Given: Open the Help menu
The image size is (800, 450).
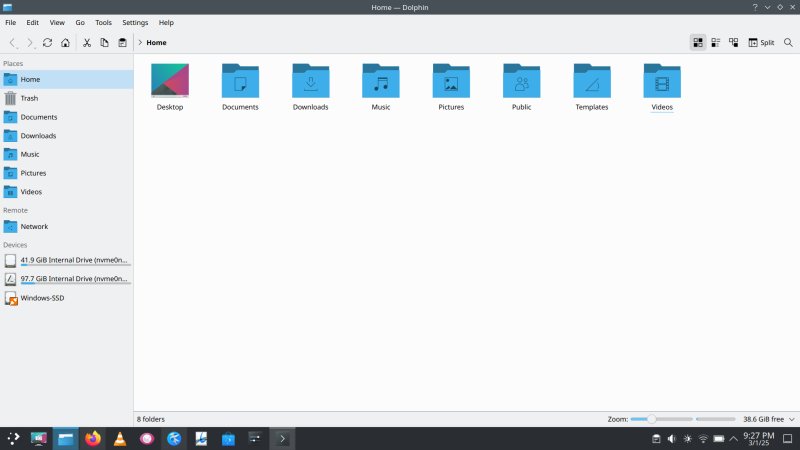Looking at the screenshot, I should tap(166, 22).
